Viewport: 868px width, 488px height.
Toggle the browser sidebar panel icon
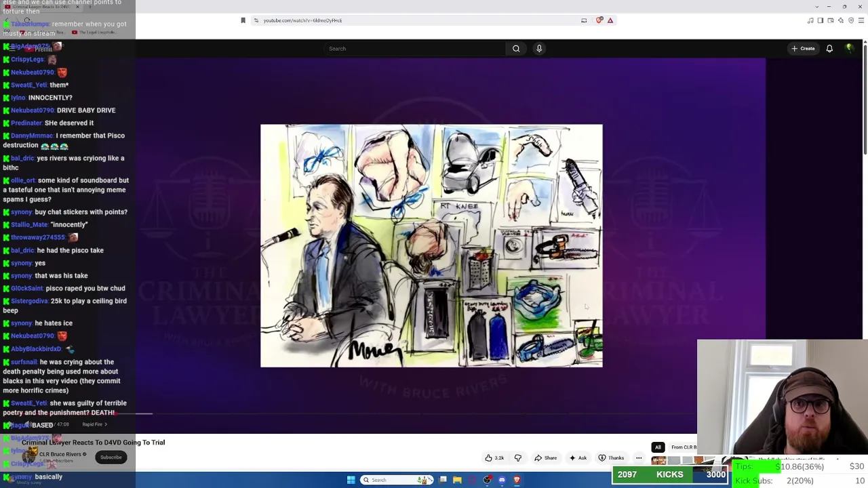821,20
